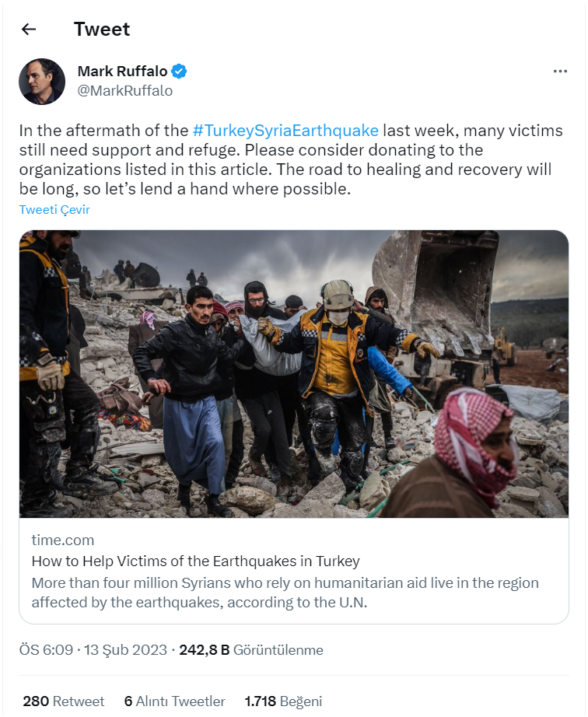Show the 1.718 Beğeni likes list
Viewport: 588px width, 717px height.
(x=283, y=701)
